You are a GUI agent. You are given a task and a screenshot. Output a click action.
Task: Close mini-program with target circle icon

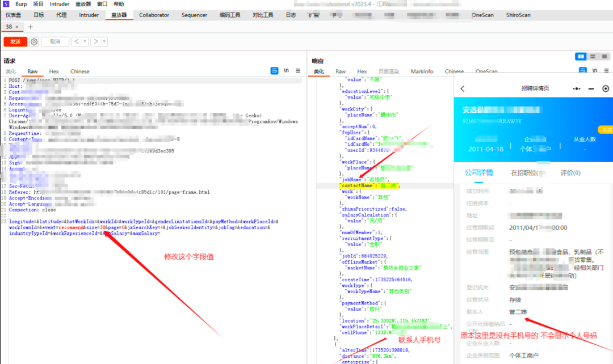tap(606, 88)
